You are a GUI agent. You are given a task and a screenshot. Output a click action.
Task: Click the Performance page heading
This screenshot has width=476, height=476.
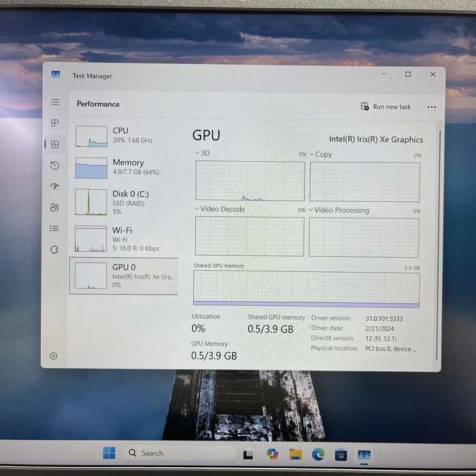pos(98,104)
